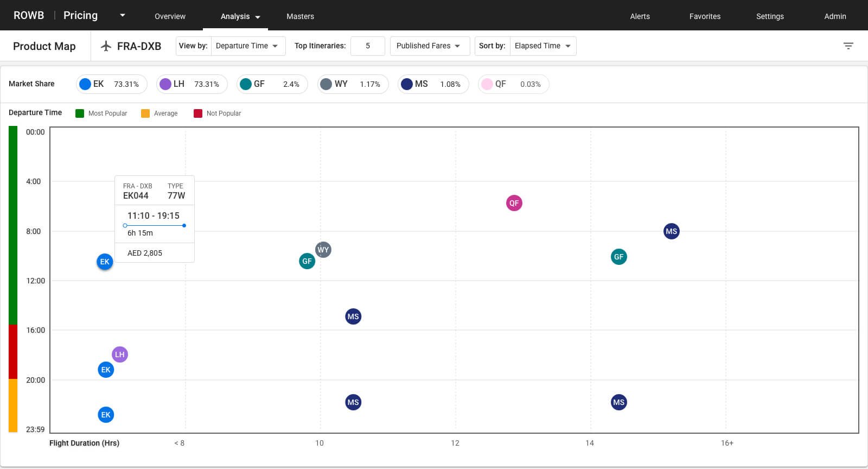Viewport: 868px width, 469px height.
Task: Open the Sort by Elapsed Time dropdown
Action: pyautogui.click(x=543, y=46)
